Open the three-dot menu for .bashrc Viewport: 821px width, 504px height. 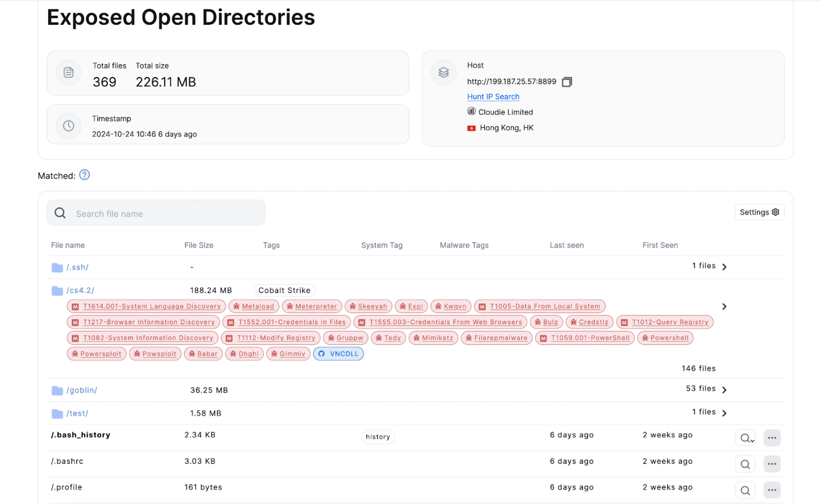pos(772,464)
